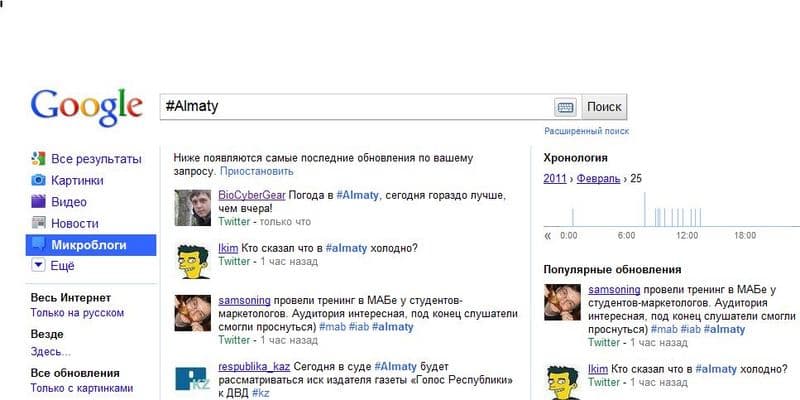Click #Almaty hashtag in respublika_kaz tweet
800x400 pixels.
pos(396,367)
